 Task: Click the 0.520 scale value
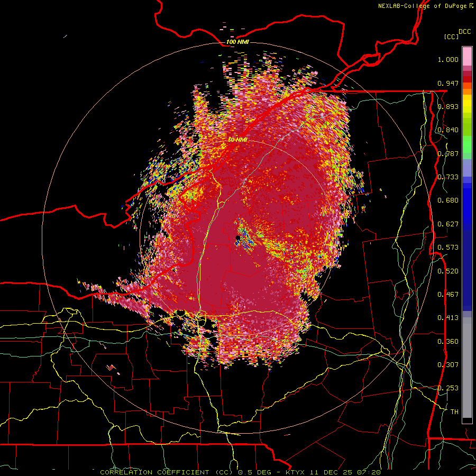(448, 271)
